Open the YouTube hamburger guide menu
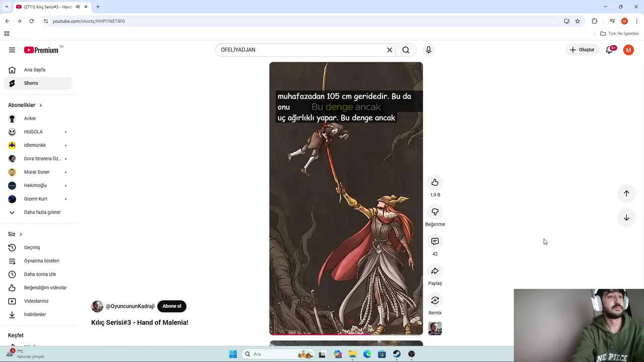 point(12,50)
